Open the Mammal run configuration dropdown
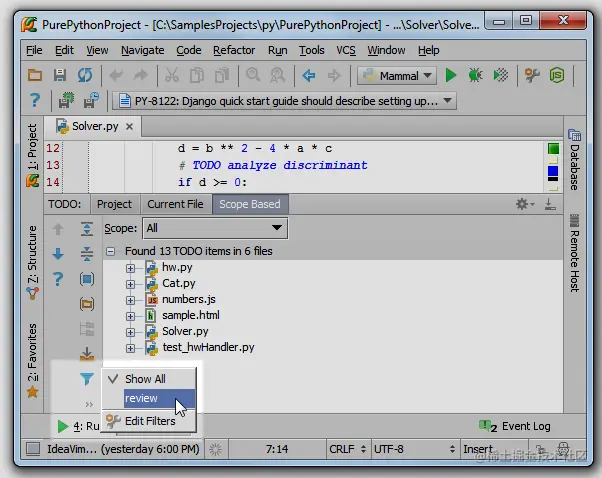Image resolution: width=602 pixels, height=478 pixels. click(x=397, y=76)
